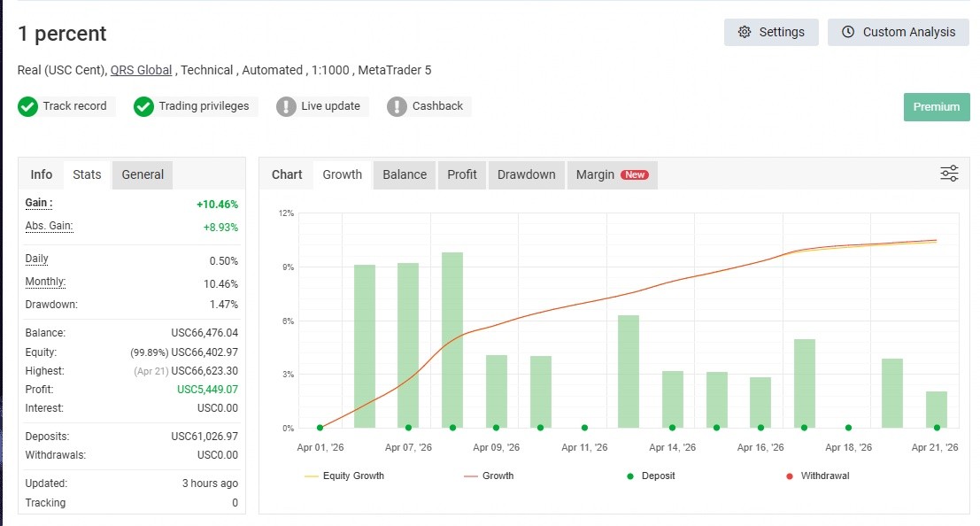Click the USC66,476.04 balance value
This screenshot has height=526, width=980.
click(204, 333)
